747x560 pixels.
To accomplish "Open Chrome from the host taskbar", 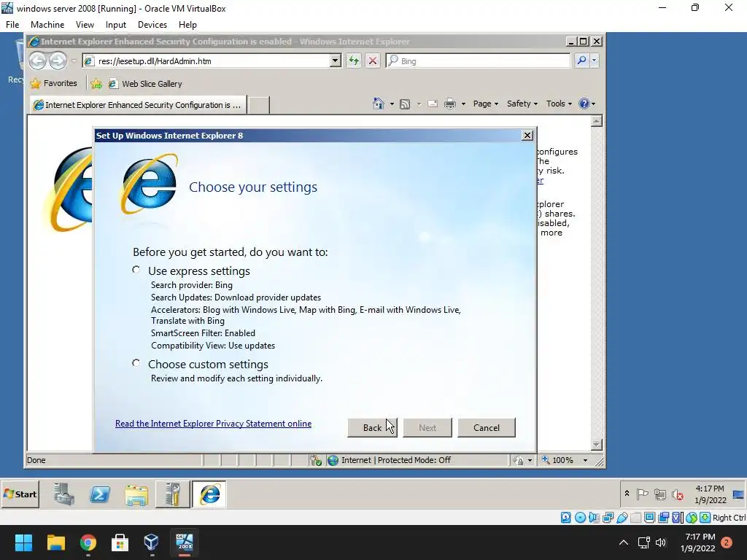I will point(88,542).
